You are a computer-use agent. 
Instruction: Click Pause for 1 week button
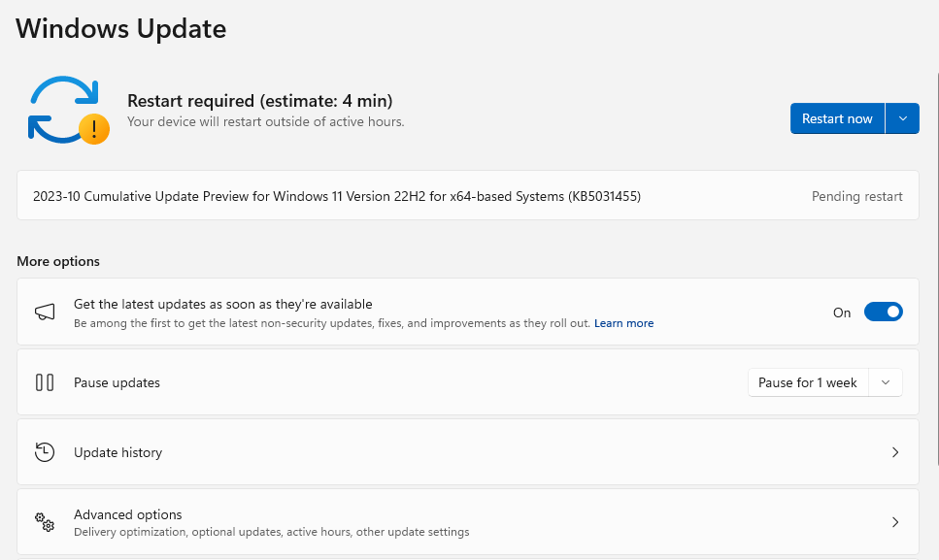[808, 382]
